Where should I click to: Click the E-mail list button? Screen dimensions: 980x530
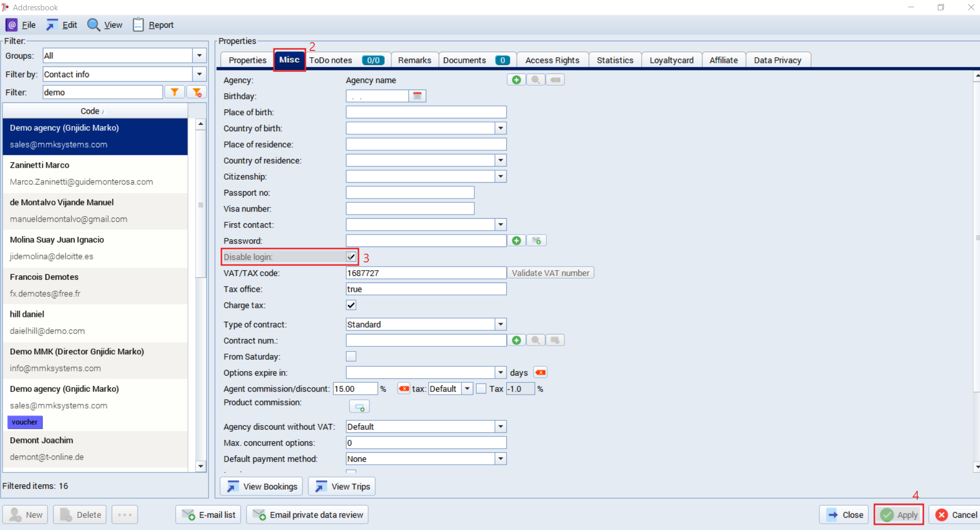coord(209,515)
